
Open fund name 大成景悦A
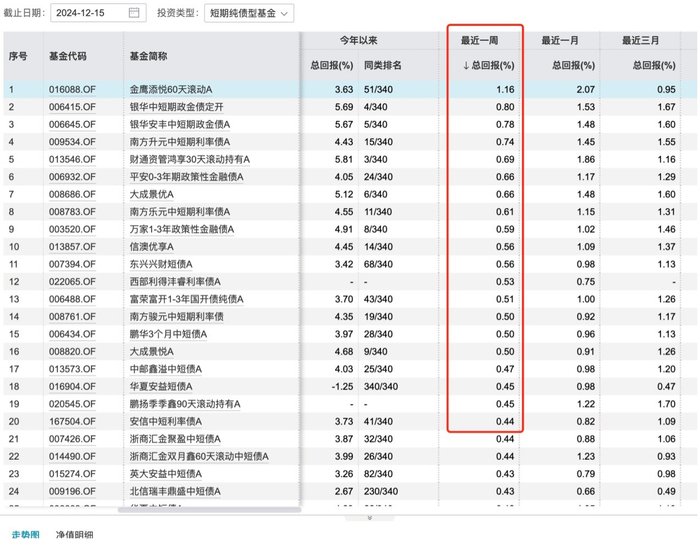tap(152, 352)
